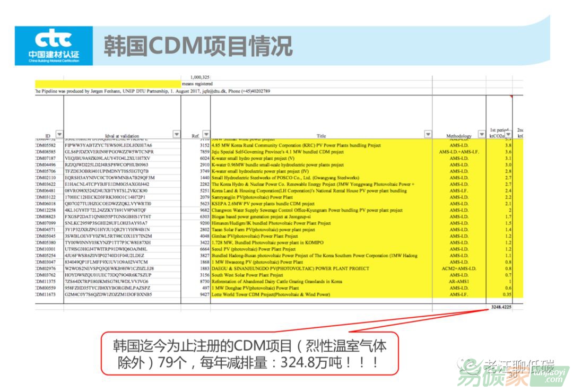Open the ID column filter dropdown
573x392 pixels.
[59, 135]
